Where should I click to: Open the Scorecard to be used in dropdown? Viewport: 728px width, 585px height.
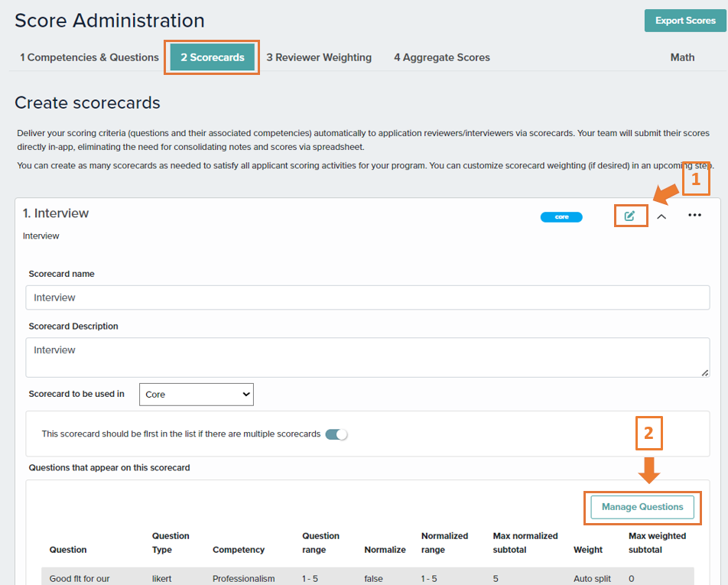coord(197,394)
